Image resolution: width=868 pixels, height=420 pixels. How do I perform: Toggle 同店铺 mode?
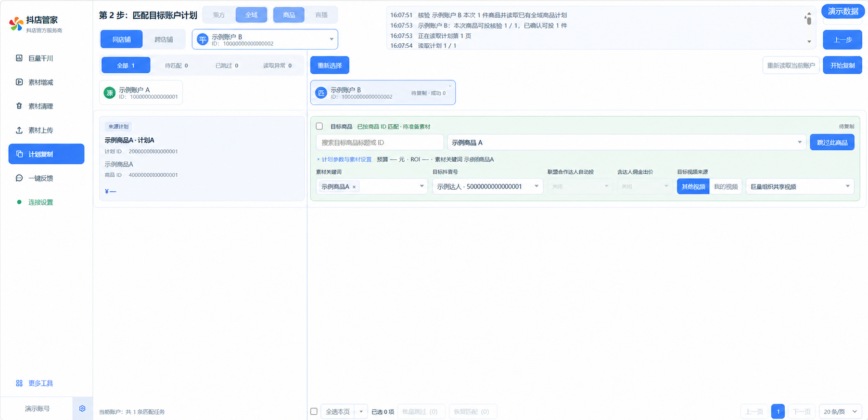click(x=122, y=39)
